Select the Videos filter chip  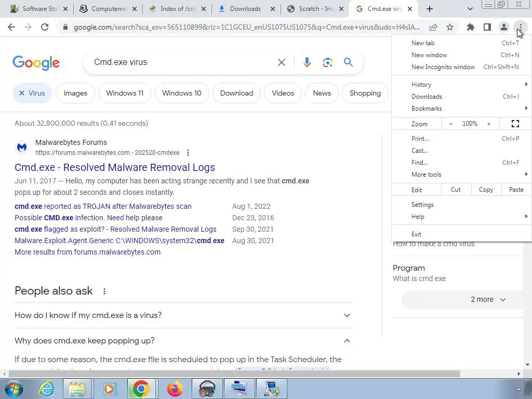coord(283,93)
